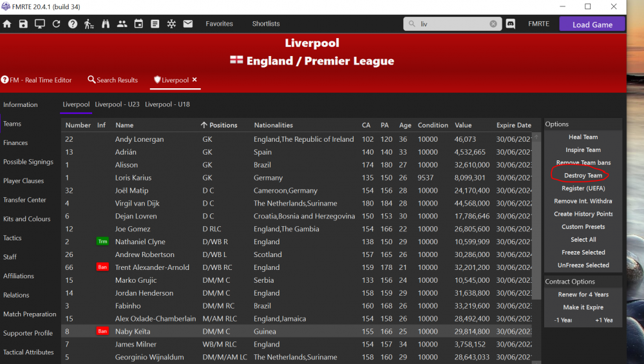Click the Refresh reload icon
The height and width of the screenshot is (364, 644).
click(x=56, y=24)
